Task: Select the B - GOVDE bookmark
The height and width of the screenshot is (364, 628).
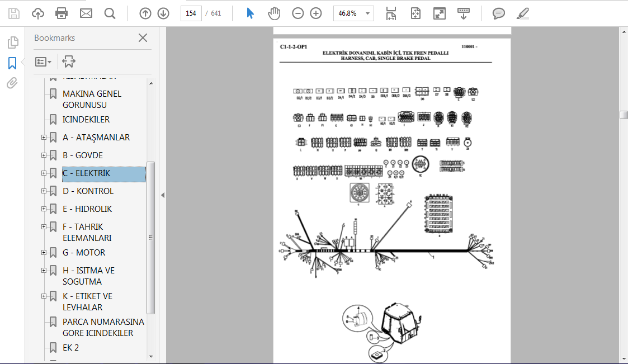Action: 83,155
